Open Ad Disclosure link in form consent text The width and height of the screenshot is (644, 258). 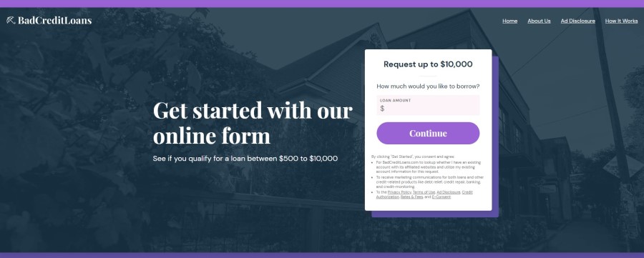[449, 192]
